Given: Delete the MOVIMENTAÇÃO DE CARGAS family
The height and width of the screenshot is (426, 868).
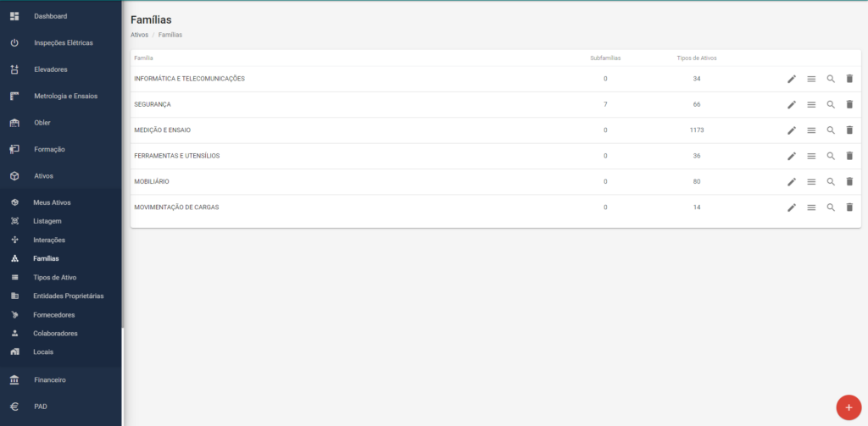Looking at the screenshot, I should (849, 207).
